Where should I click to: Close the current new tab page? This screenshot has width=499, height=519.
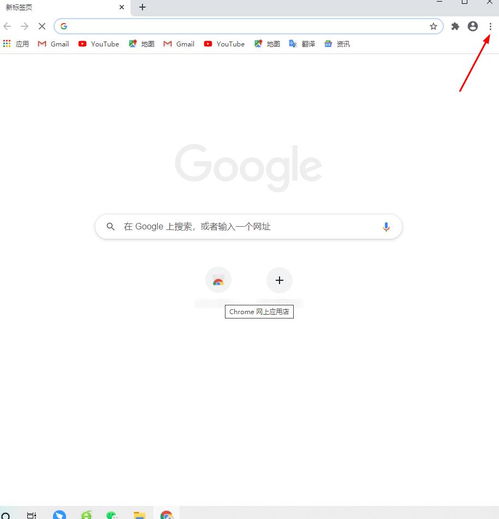tap(122, 7)
